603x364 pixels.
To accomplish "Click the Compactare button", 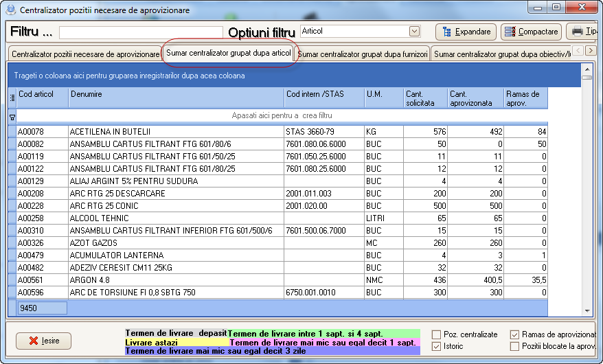I will tap(531, 32).
